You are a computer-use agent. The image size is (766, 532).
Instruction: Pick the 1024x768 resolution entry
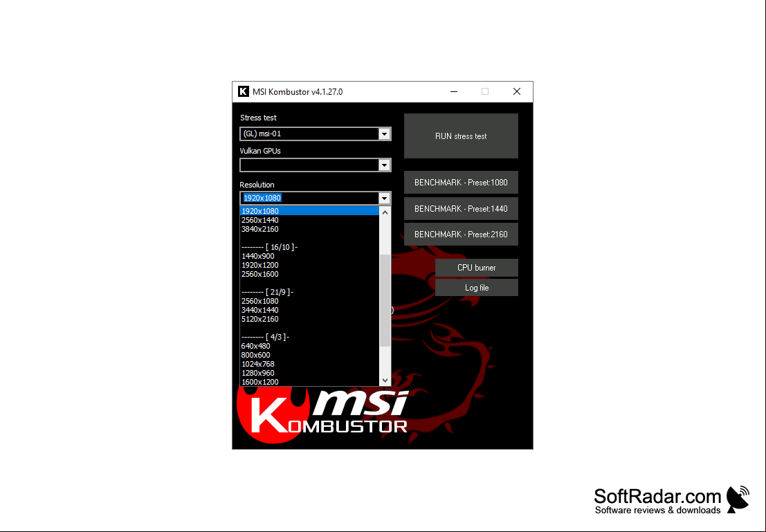pyautogui.click(x=309, y=364)
